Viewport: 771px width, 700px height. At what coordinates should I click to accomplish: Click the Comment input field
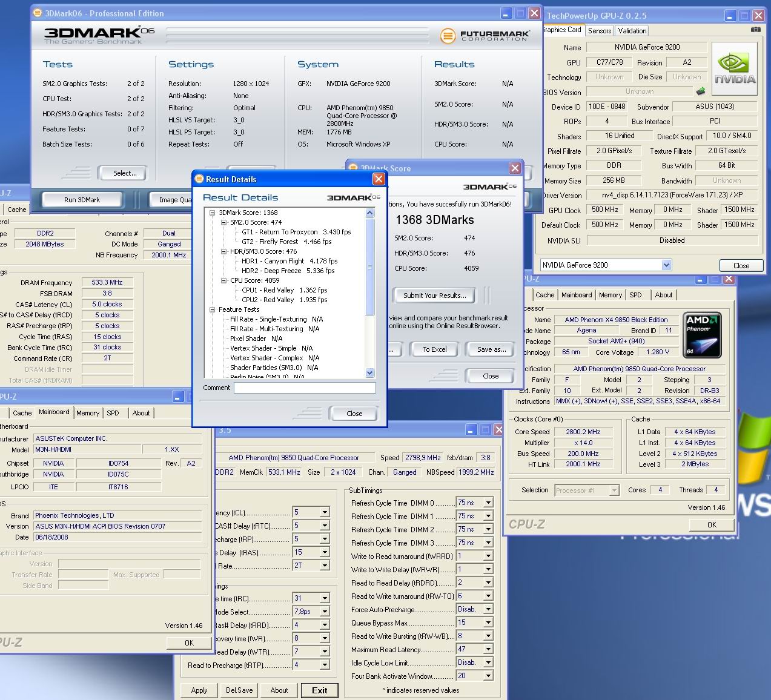point(305,388)
